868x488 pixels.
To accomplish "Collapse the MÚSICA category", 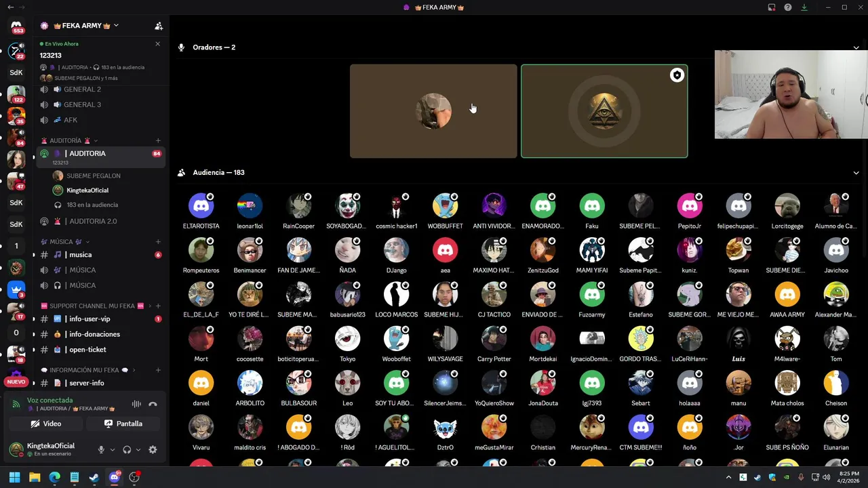I will coord(66,241).
